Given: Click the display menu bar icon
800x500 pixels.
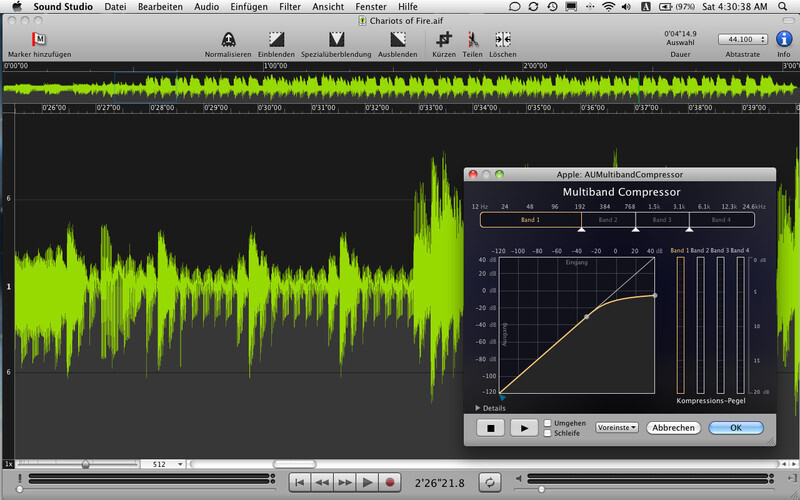Looking at the screenshot, I should click(571, 7).
